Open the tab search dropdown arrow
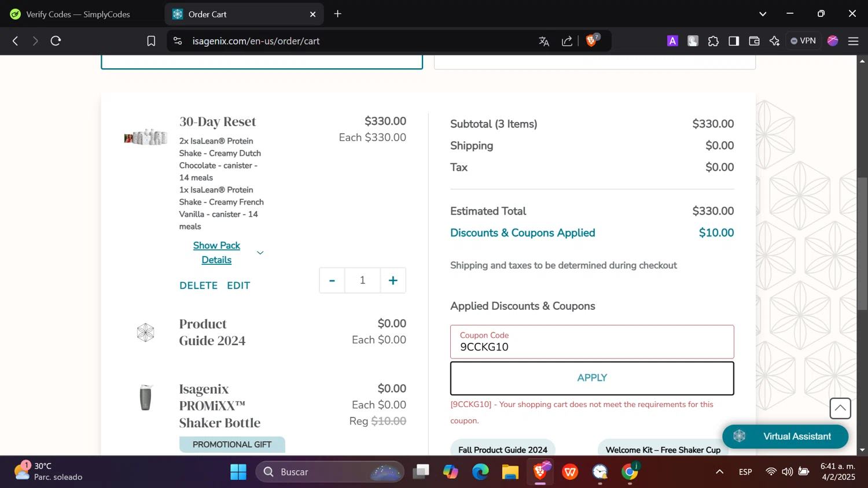 click(763, 14)
